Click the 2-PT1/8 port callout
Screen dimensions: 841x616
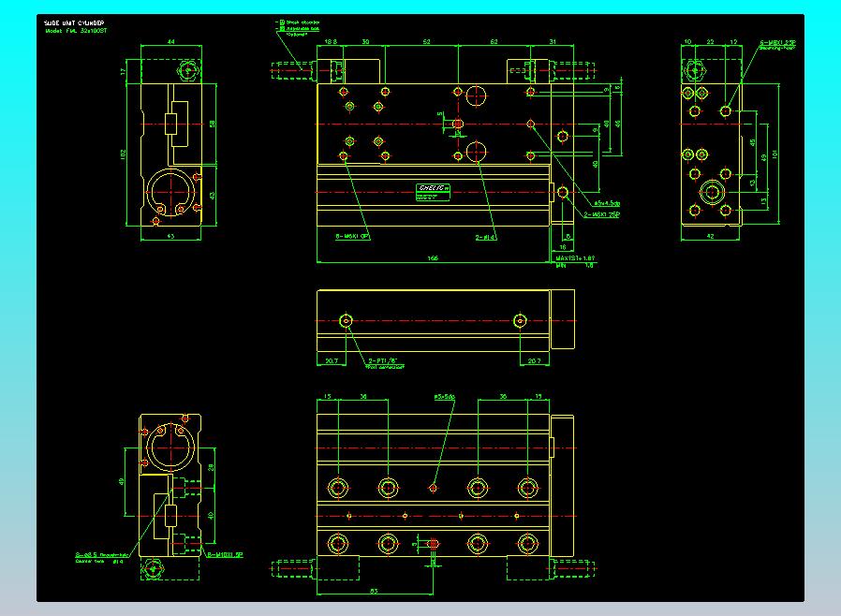pyautogui.click(x=383, y=360)
